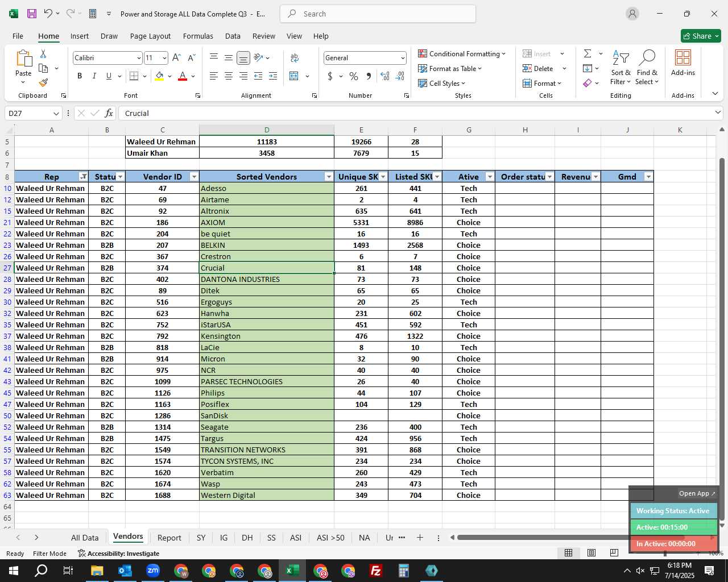Increase font size with larger A icon

(x=176, y=58)
